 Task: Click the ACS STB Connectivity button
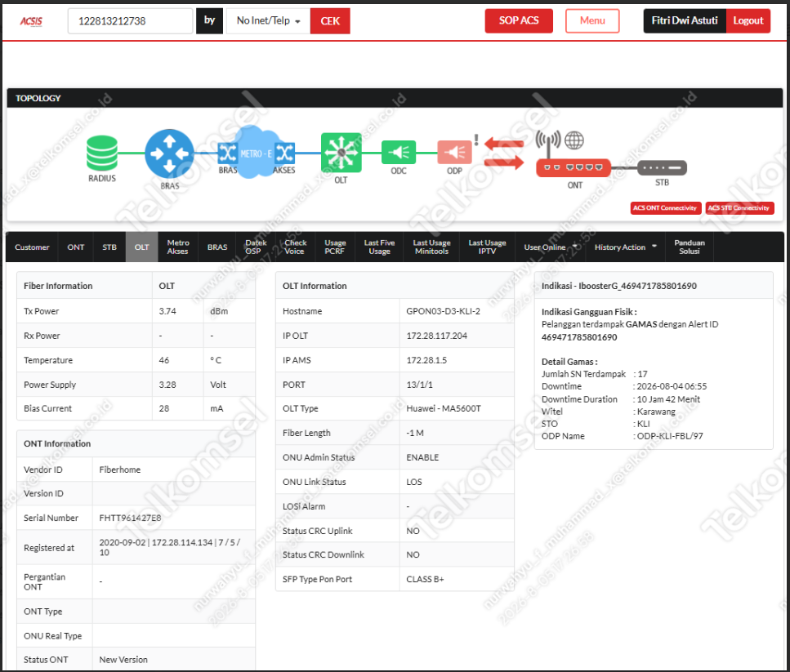click(x=739, y=208)
